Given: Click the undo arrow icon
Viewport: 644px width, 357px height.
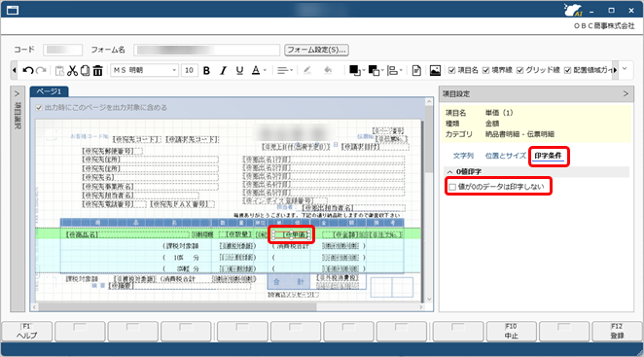Looking at the screenshot, I should 28,70.
